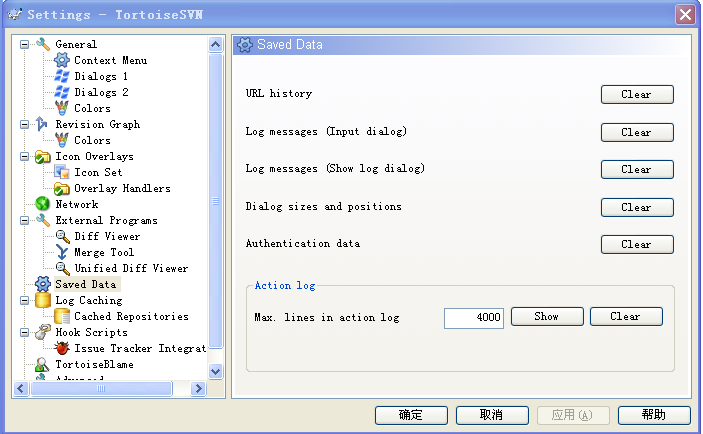Click the Unified Diff Viewer magnifier icon
The image size is (703, 434).
[62, 268]
